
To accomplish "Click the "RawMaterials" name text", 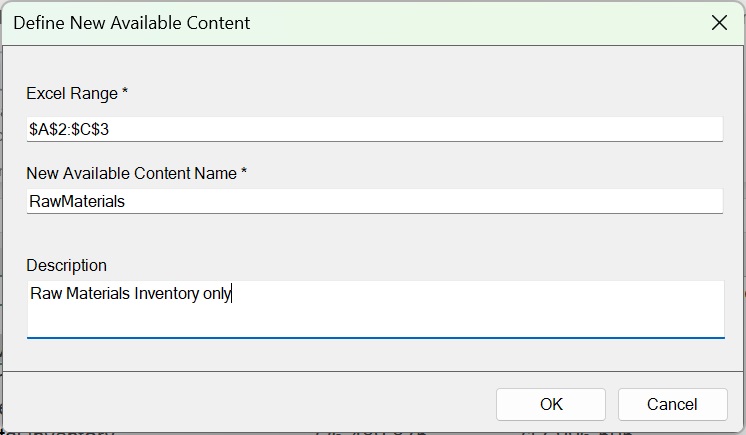I will pyautogui.click(x=77, y=202).
